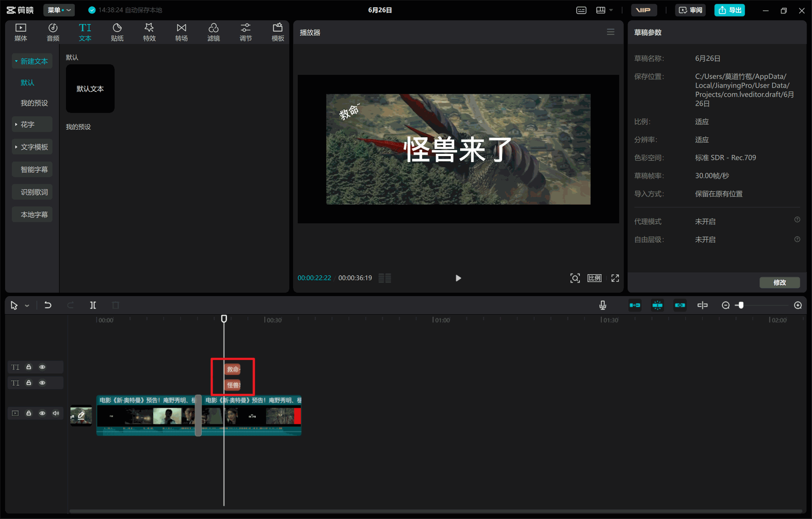Redo the last action
This screenshot has height=519, width=812.
click(70, 305)
